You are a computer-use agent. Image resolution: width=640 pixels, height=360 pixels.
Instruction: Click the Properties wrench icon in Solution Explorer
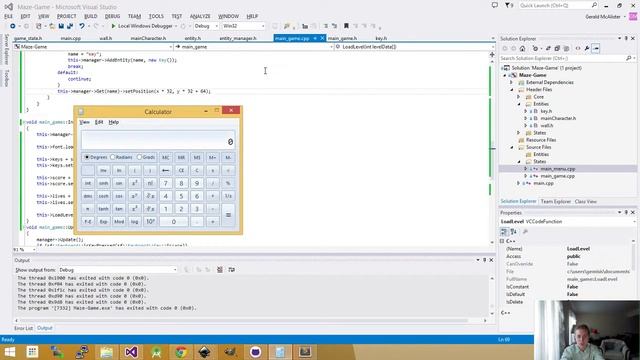coord(587,48)
